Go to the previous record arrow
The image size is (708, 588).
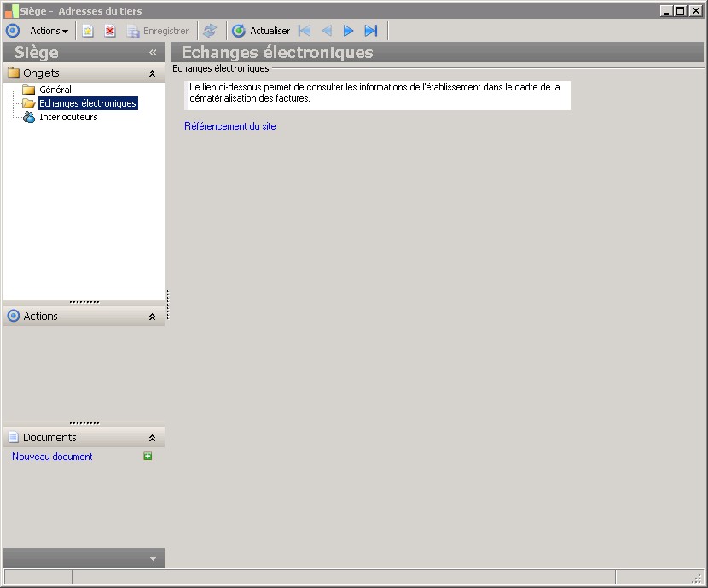327,31
